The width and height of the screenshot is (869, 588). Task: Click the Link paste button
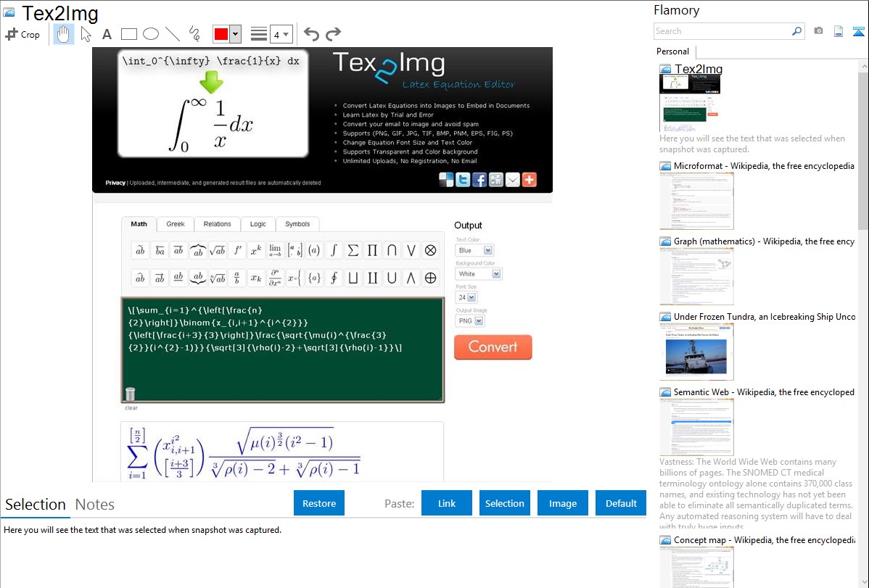point(447,503)
